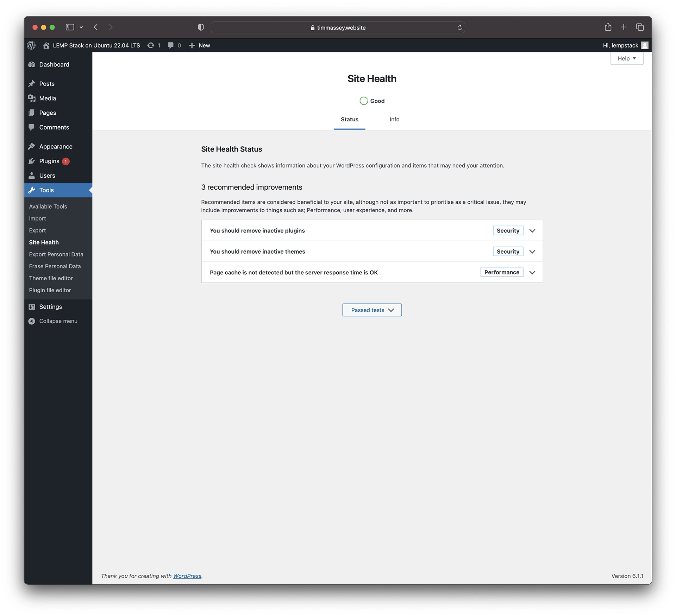Click the Dashboard gauge icon

(x=32, y=64)
